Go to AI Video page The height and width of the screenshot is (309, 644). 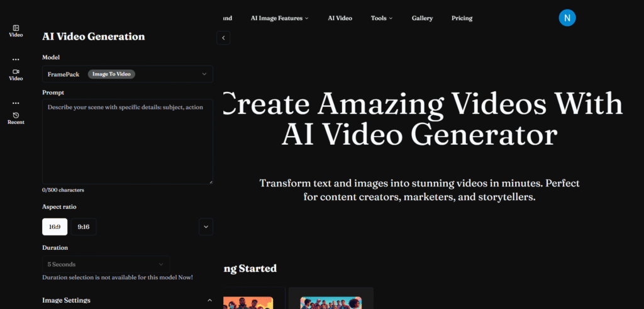[340, 18]
